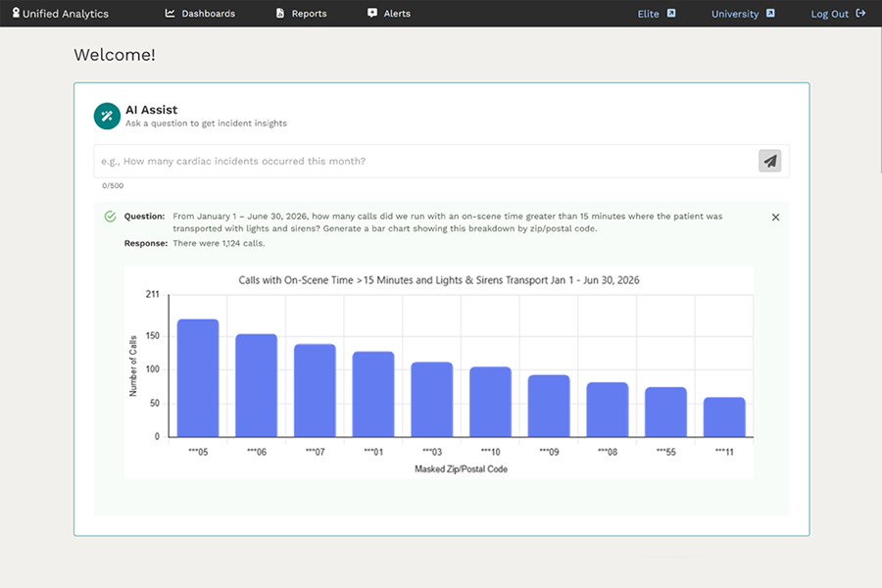The height and width of the screenshot is (588, 882).
Task: Click the bar for zip ***01
Action: coord(373,394)
